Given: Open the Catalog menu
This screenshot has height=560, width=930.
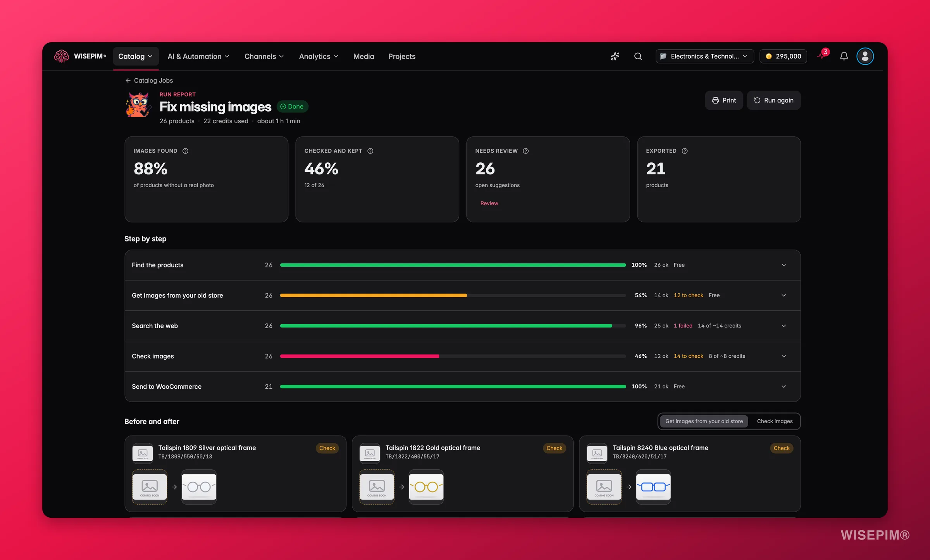Looking at the screenshot, I should coord(136,56).
